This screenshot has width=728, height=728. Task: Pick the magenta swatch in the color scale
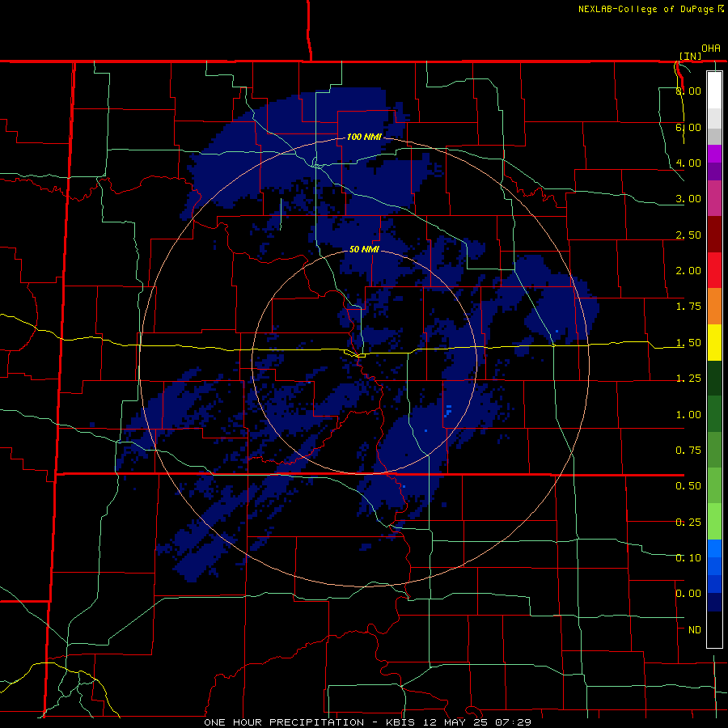[x=714, y=154]
